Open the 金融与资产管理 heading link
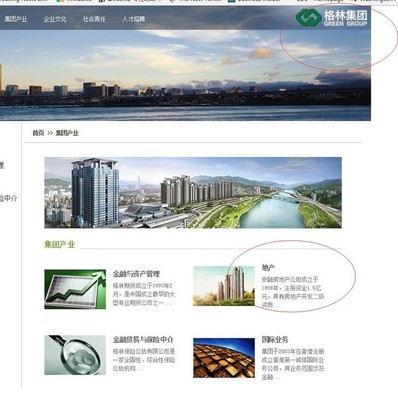Viewport: 398px width, 400px height. pos(136,274)
